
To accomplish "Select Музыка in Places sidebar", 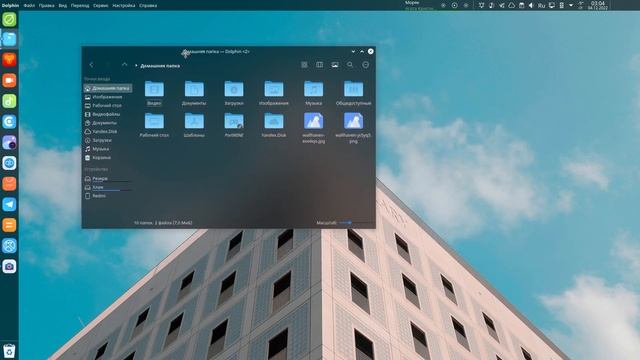I will click(x=108, y=149).
